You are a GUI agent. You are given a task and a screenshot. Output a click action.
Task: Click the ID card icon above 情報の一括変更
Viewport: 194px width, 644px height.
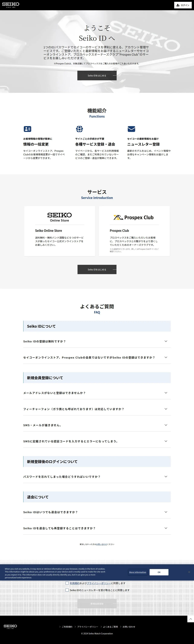[27, 129]
